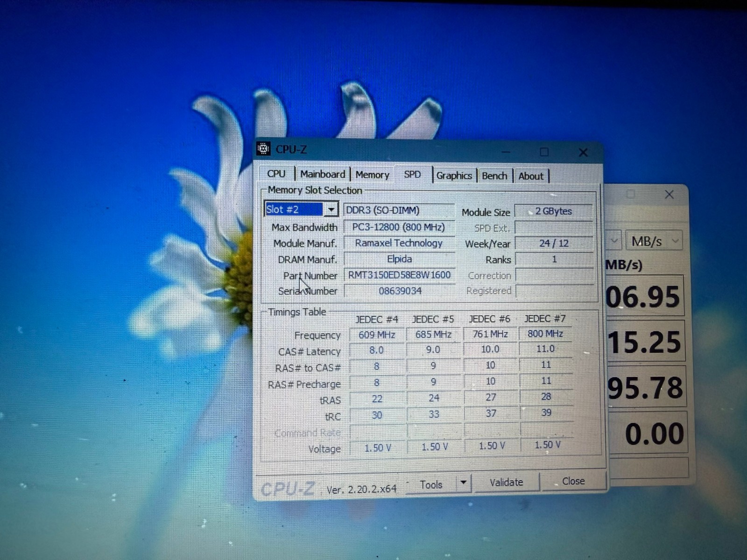Click the JEDEC #5 column header

click(x=433, y=319)
